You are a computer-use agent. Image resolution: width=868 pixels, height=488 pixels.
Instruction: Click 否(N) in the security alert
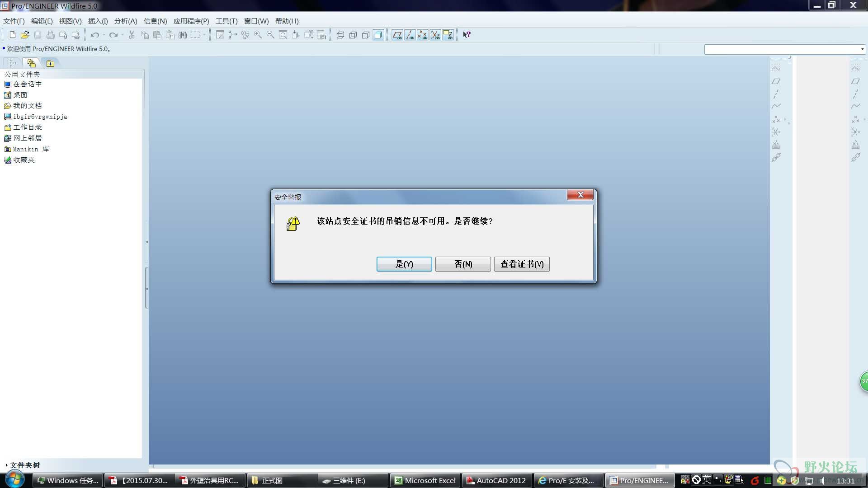(x=463, y=264)
